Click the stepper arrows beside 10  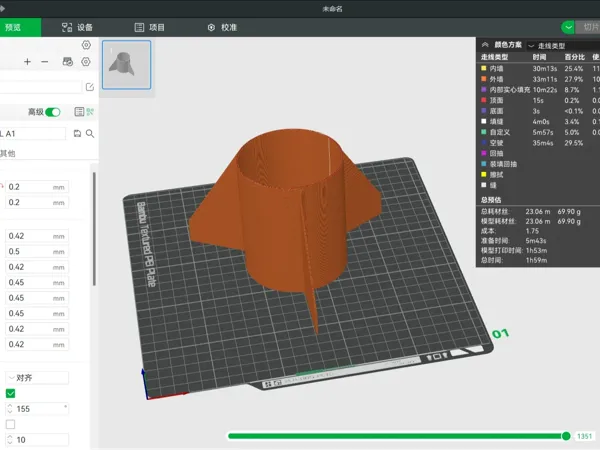(10, 440)
